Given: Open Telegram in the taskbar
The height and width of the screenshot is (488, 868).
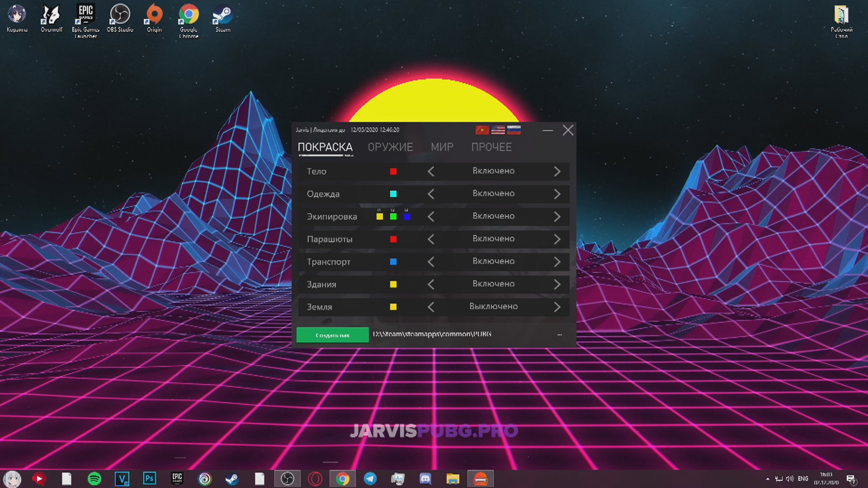Looking at the screenshot, I should coord(370,479).
